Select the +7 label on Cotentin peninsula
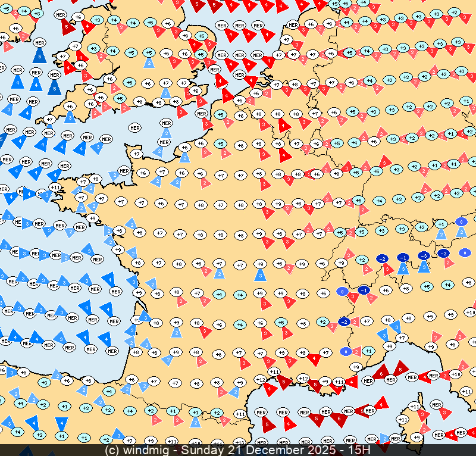The height and width of the screenshot is (456, 476). (136, 154)
